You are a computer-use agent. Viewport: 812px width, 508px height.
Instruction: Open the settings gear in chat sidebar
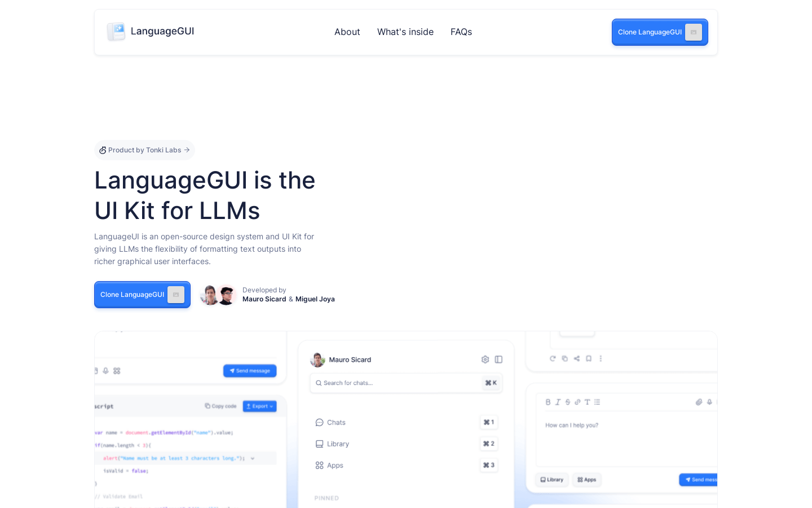click(x=485, y=360)
